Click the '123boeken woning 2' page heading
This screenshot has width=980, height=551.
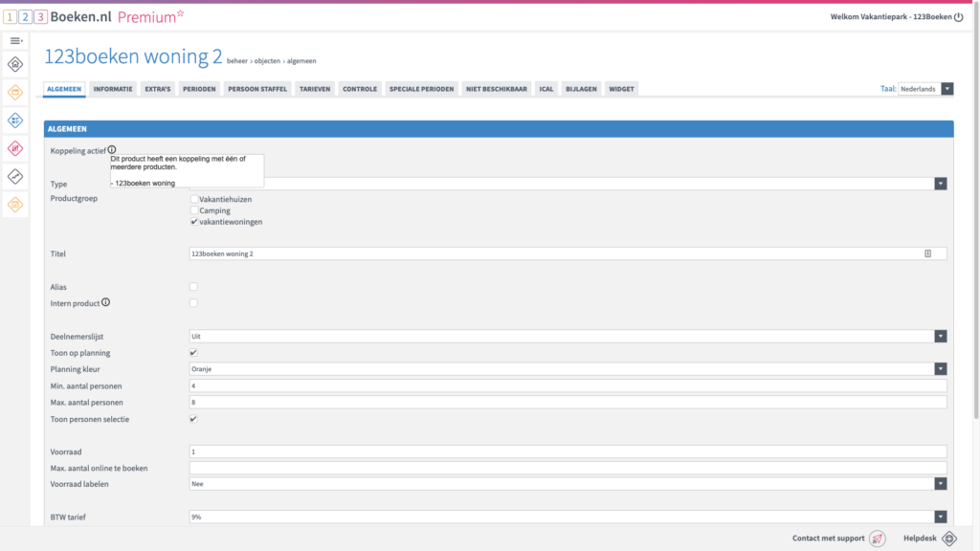point(133,56)
